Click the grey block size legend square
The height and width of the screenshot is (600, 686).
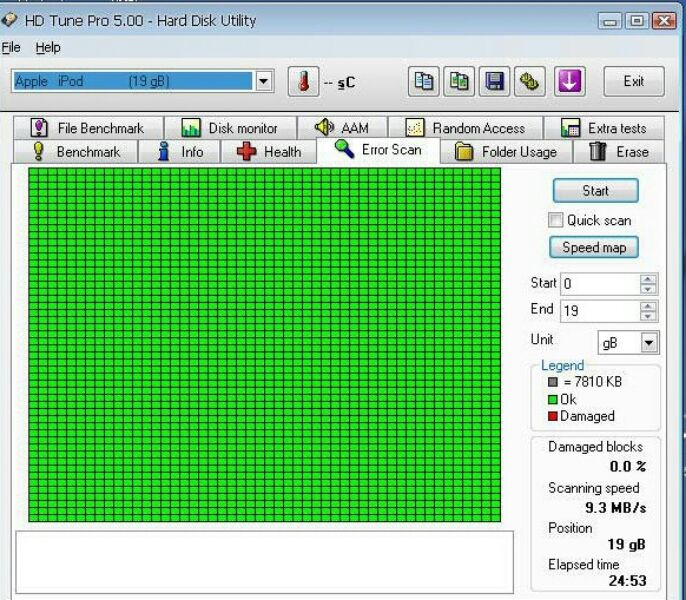click(553, 382)
